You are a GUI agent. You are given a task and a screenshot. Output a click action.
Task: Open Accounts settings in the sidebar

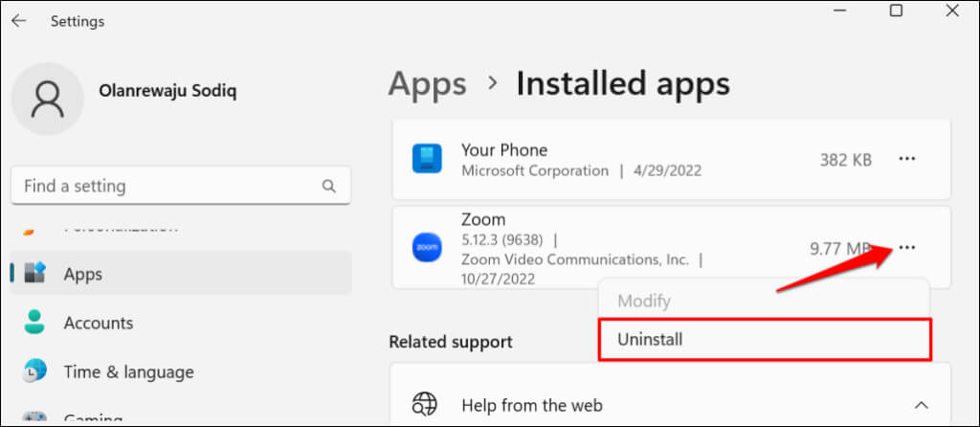[x=99, y=323]
